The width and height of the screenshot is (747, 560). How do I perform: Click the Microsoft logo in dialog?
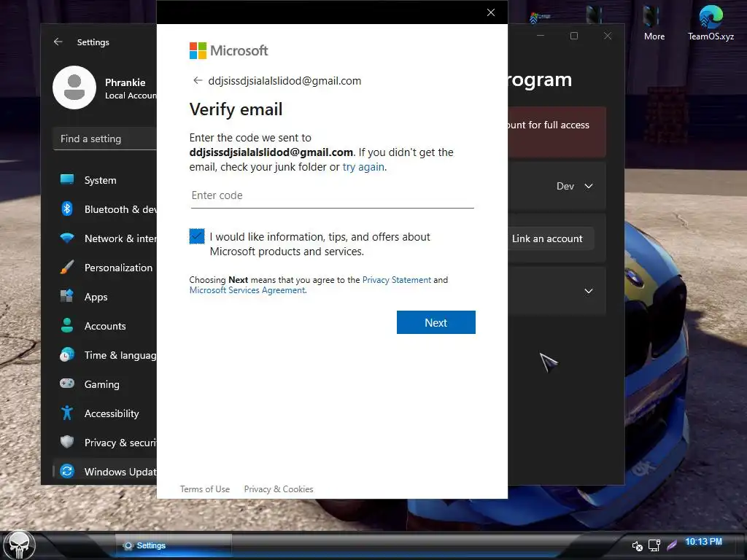point(228,50)
